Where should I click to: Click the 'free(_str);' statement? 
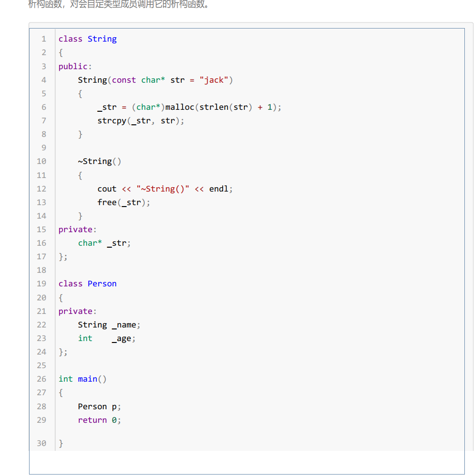(x=123, y=203)
